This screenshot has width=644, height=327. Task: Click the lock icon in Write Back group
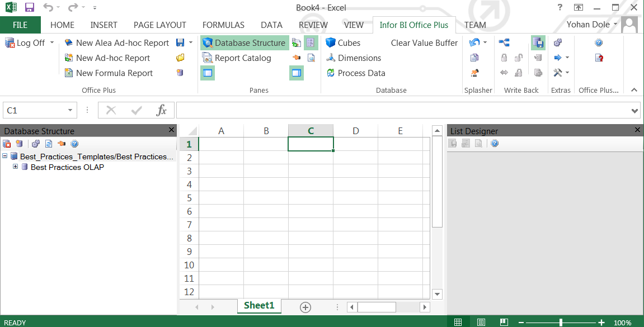[x=504, y=58]
